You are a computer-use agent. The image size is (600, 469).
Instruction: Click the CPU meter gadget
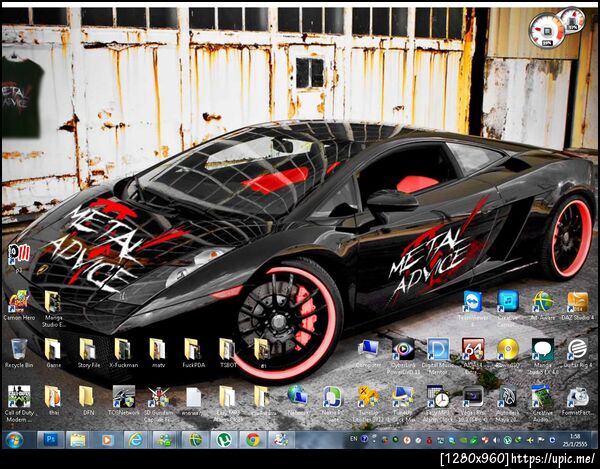tap(546, 31)
